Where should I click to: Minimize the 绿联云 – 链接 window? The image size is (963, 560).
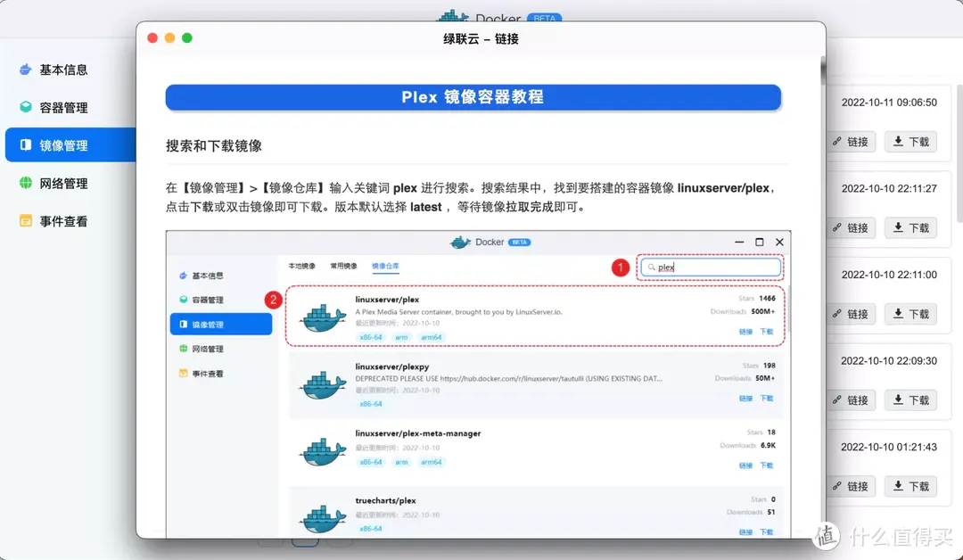169,38
